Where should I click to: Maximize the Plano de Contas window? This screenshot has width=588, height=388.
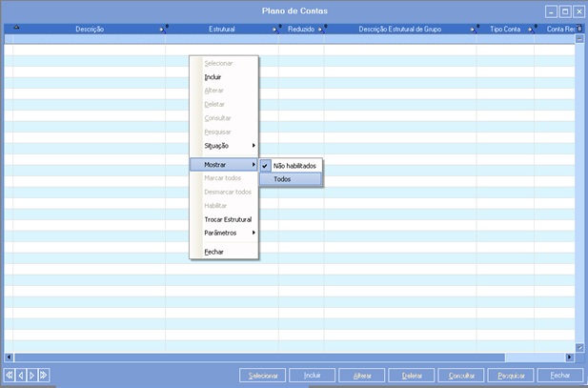click(x=565, y=11)
